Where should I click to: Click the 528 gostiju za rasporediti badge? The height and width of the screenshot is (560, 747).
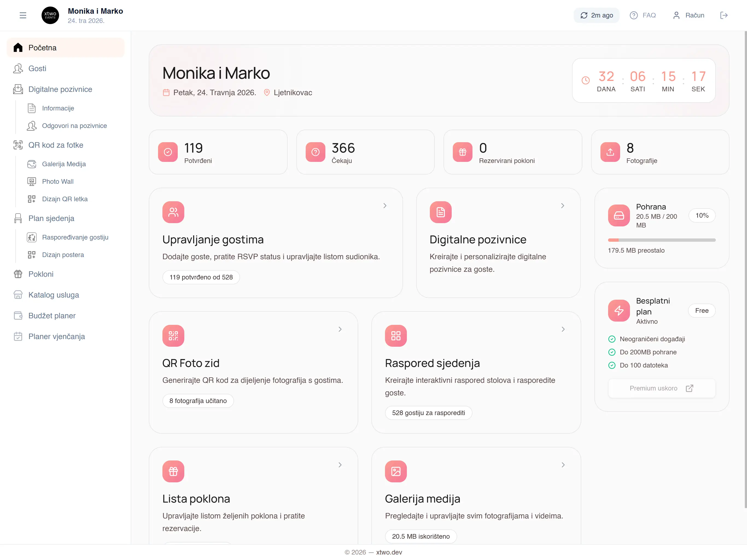pyautogui.click(x=428, y=413)
